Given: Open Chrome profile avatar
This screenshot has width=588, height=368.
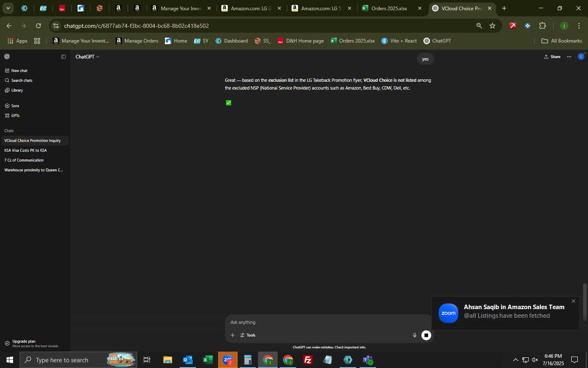Looking at the screenshot, I should click(564, 26).
